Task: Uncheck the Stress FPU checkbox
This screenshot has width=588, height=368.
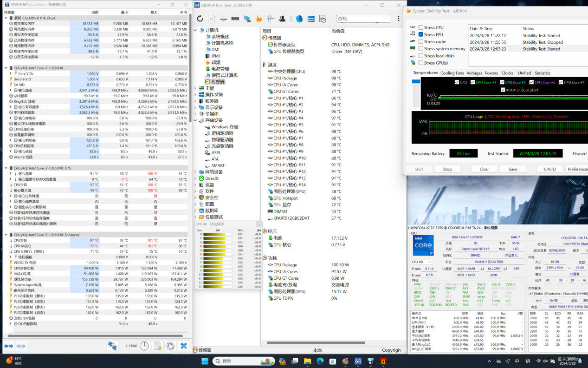Action: [x=421, y=34]
